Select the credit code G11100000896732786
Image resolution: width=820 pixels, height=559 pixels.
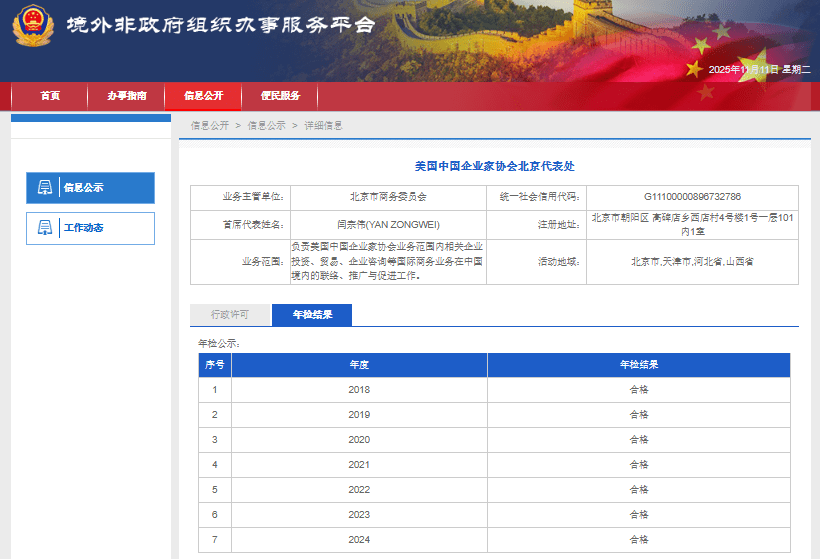(692, 197)
